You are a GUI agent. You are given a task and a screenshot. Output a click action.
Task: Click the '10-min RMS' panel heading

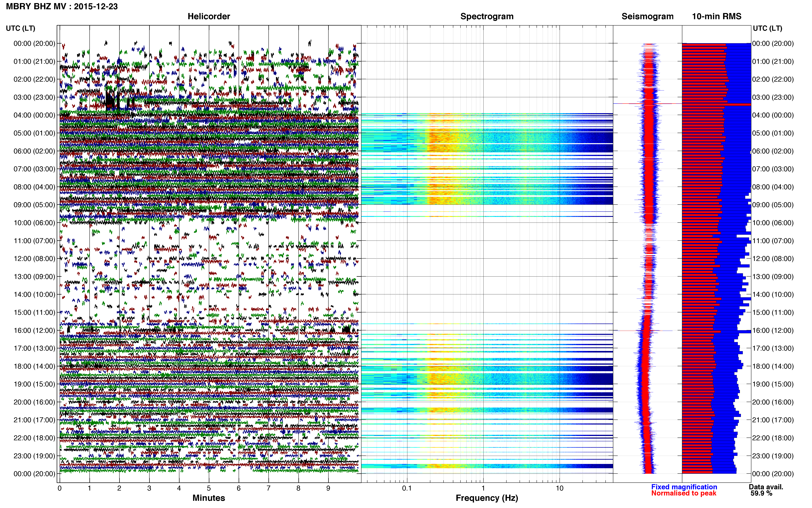click(716, 16)
